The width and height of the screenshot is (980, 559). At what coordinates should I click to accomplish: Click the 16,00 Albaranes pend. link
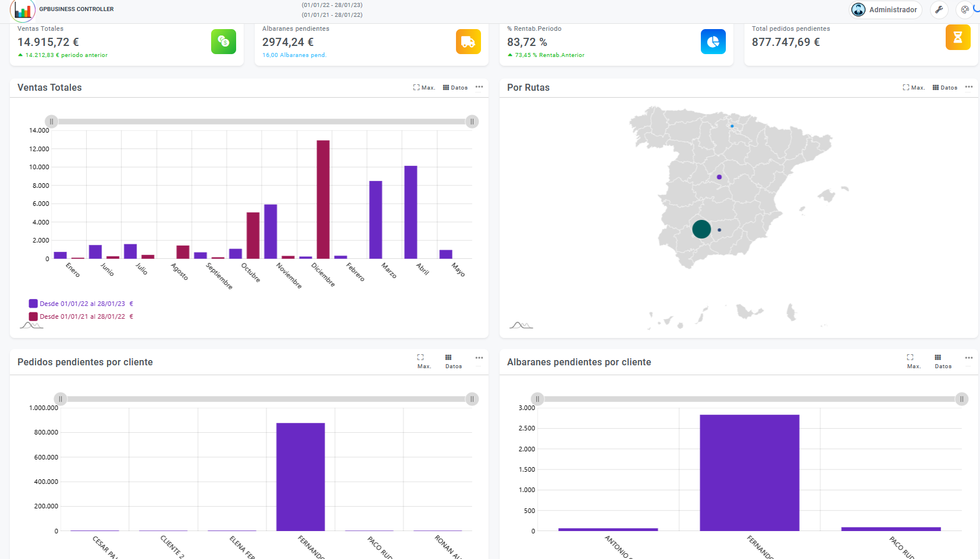coord(294,55)
